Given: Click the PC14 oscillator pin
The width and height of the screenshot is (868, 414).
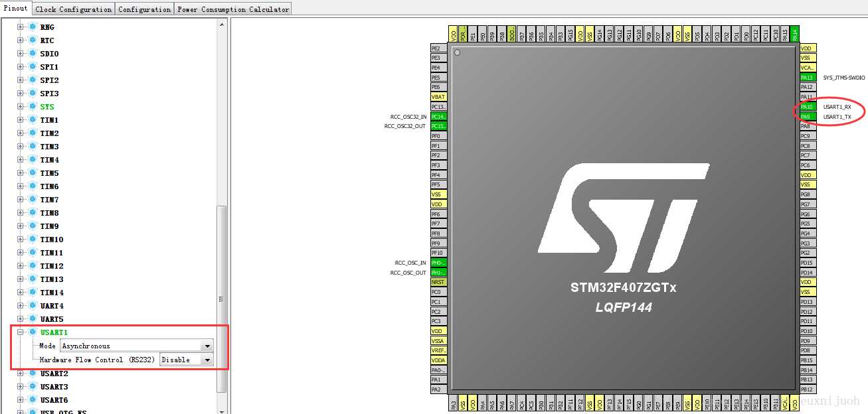Looking at the screenshot, I should 439,116.
